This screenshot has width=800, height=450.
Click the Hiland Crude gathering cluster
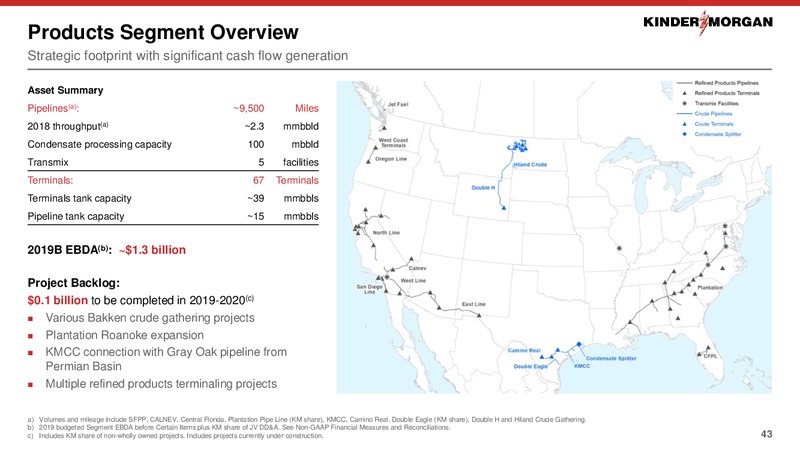[x=518, y=146]
